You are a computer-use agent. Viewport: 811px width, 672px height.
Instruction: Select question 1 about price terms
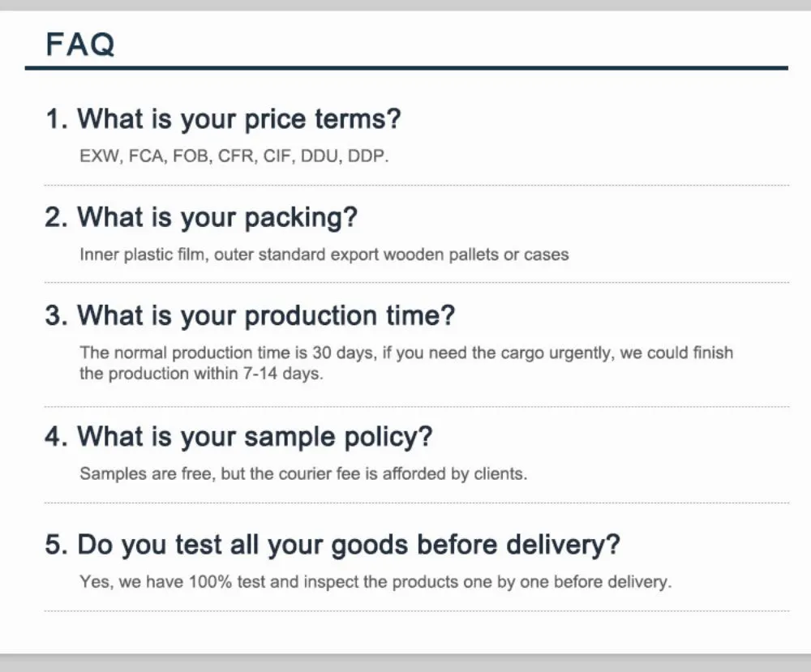pos(223,119)
